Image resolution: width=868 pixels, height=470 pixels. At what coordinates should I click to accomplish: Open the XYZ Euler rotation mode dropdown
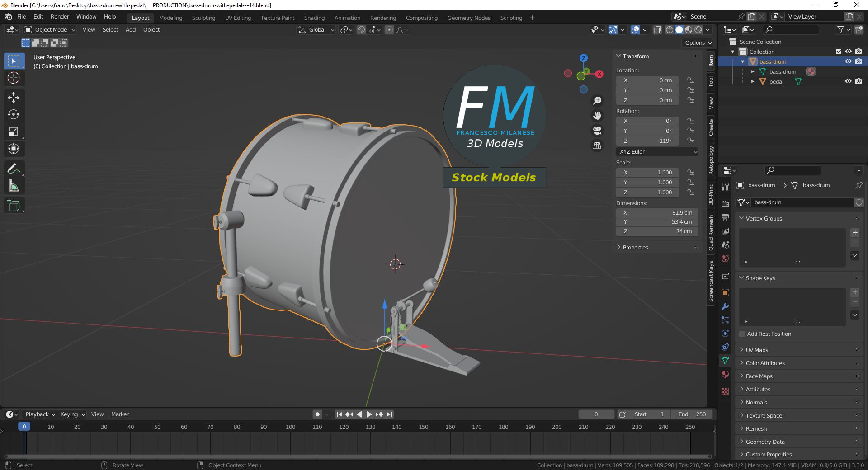(657, 152)
